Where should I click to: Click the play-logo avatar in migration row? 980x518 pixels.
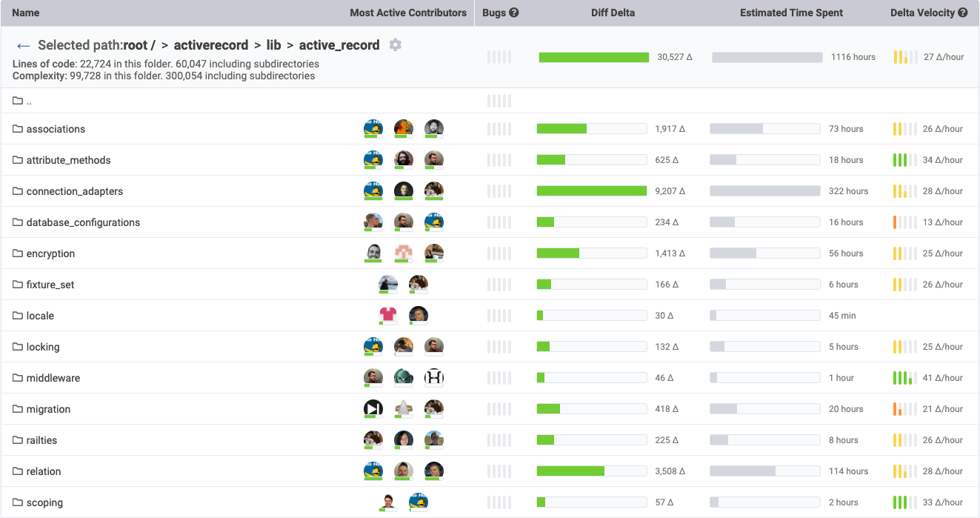pyautogui.click(x=373, y=409)
